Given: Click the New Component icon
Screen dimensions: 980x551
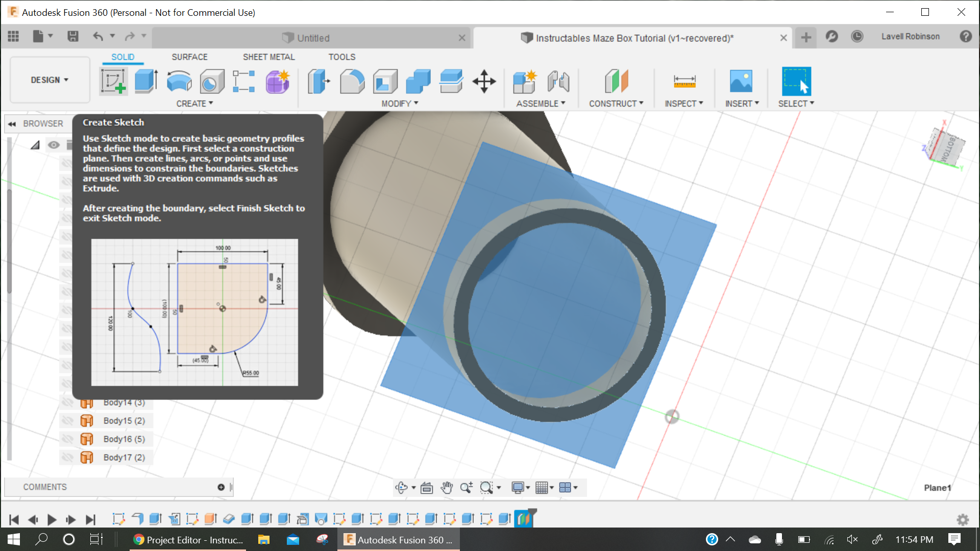Looking at the screenshot, I should click(x=525, y=82).
